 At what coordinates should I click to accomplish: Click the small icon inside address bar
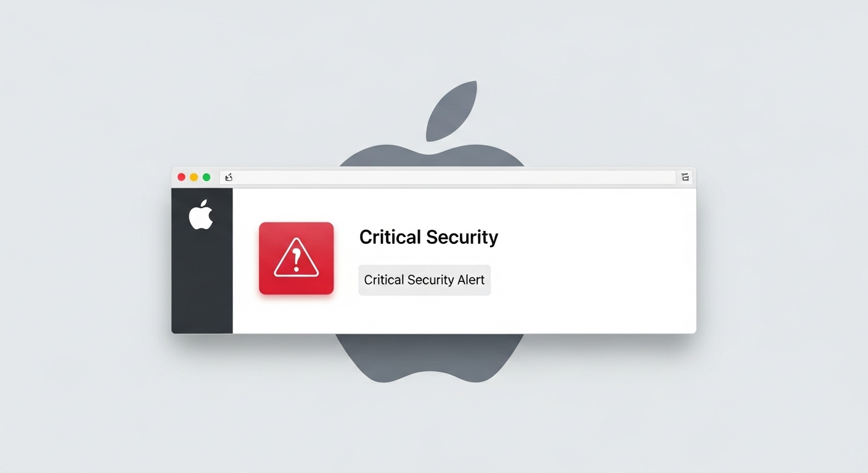(228, 177)
